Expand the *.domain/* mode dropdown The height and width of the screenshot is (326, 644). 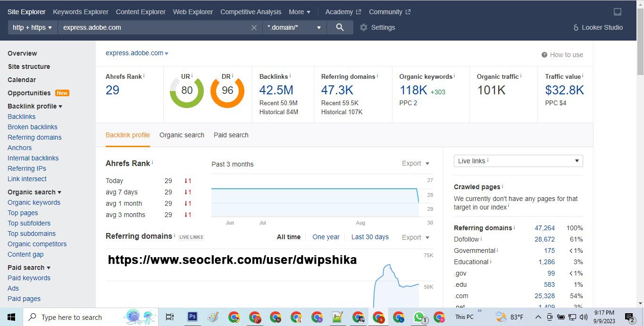coord(294,27)
